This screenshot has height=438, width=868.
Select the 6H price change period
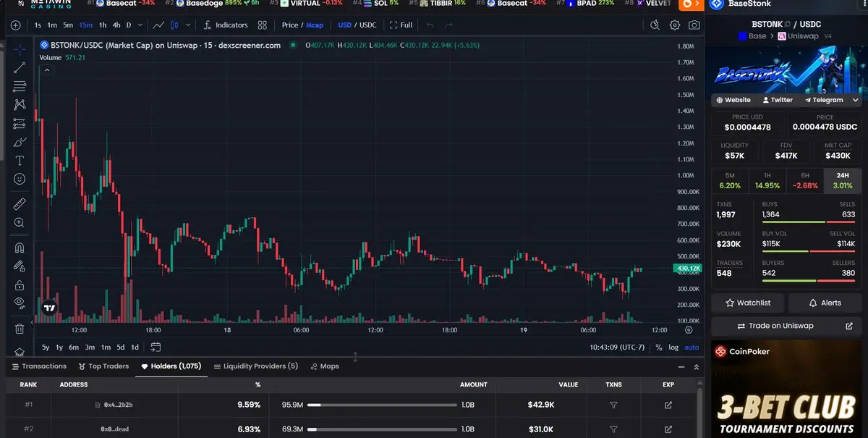(805, 180)
